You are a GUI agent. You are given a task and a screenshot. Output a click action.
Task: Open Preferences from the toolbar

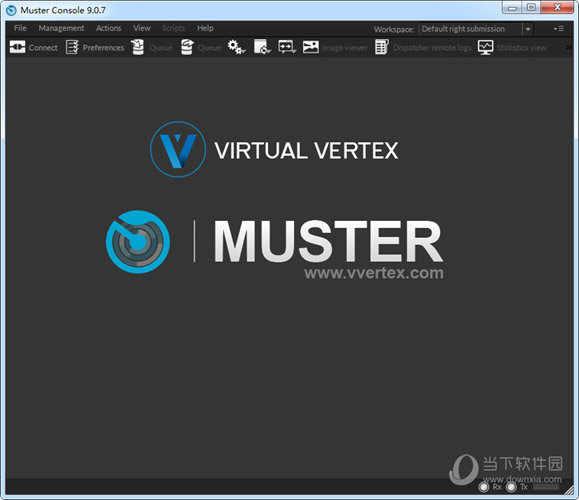pyautogui.click(x=72, y=47)
